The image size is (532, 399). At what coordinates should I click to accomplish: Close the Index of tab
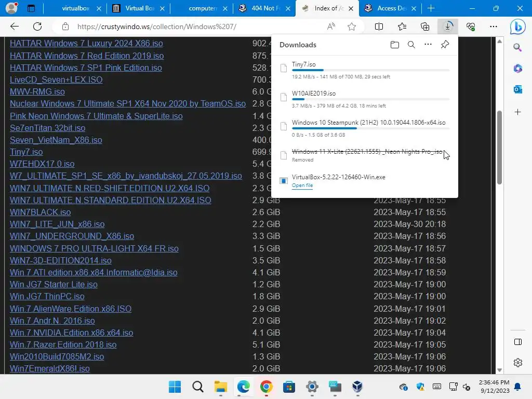coord(351,8)
